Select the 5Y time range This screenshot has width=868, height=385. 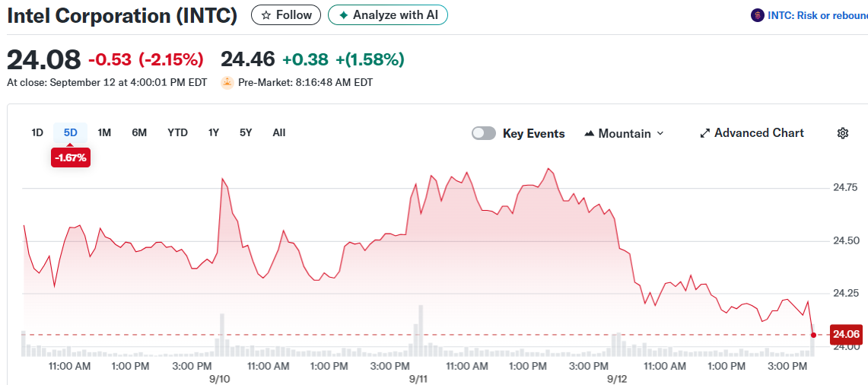[246, 133]
